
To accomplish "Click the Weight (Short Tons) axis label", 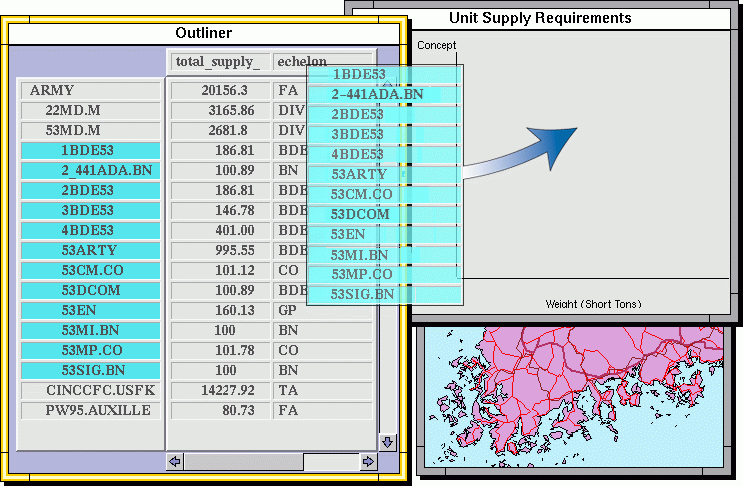I will point(593,303).
